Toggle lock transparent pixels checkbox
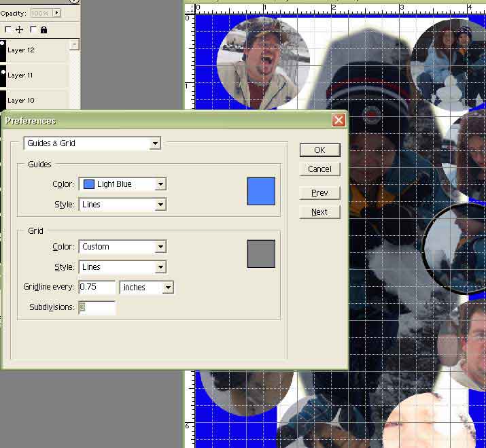This screenshot has width=486, height=448. click(x=8, y=29)
